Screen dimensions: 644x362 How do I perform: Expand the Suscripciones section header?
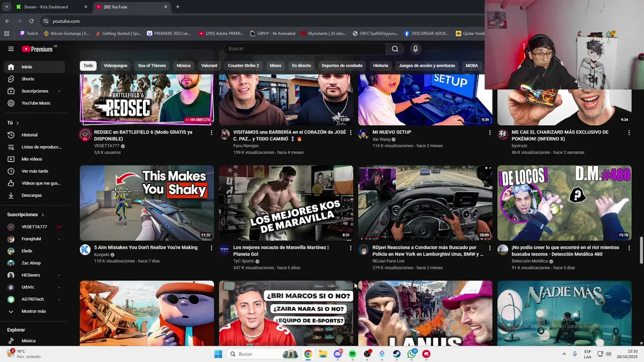26,215
